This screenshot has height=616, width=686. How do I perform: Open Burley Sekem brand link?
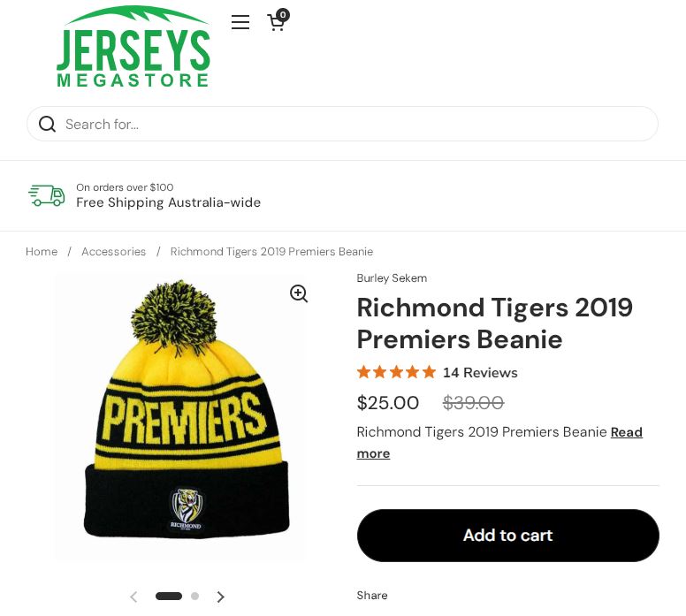click(x=392, y=278)
